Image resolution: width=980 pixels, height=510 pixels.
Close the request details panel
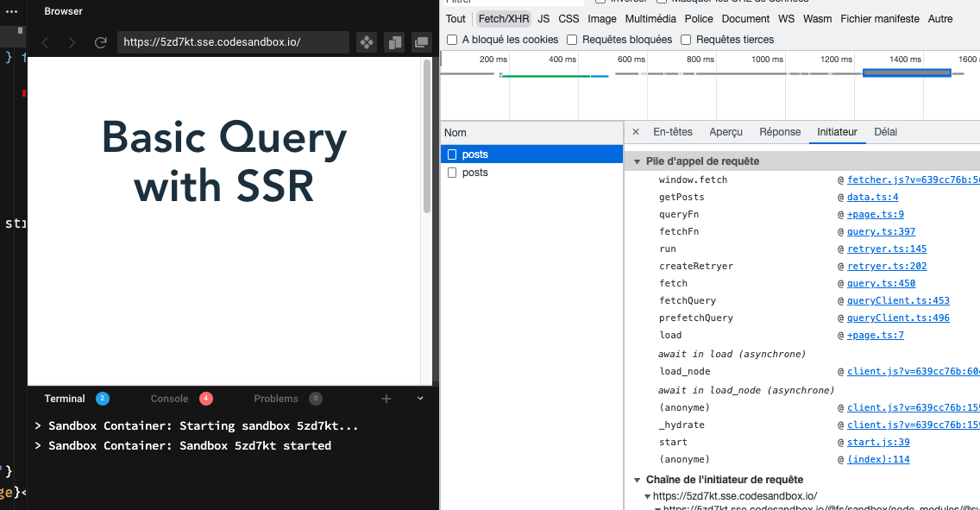click(636, 132)
